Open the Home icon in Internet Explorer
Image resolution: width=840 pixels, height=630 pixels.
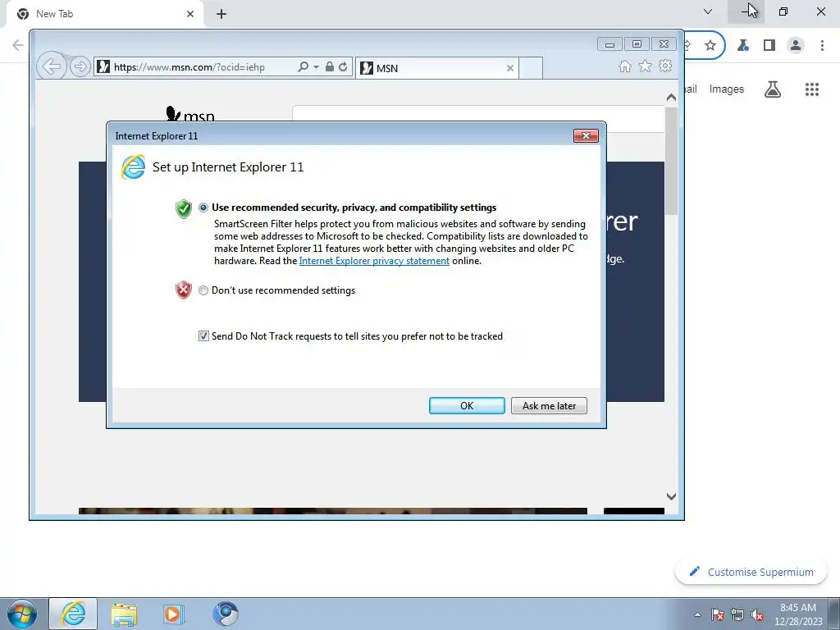pos(624,66)
